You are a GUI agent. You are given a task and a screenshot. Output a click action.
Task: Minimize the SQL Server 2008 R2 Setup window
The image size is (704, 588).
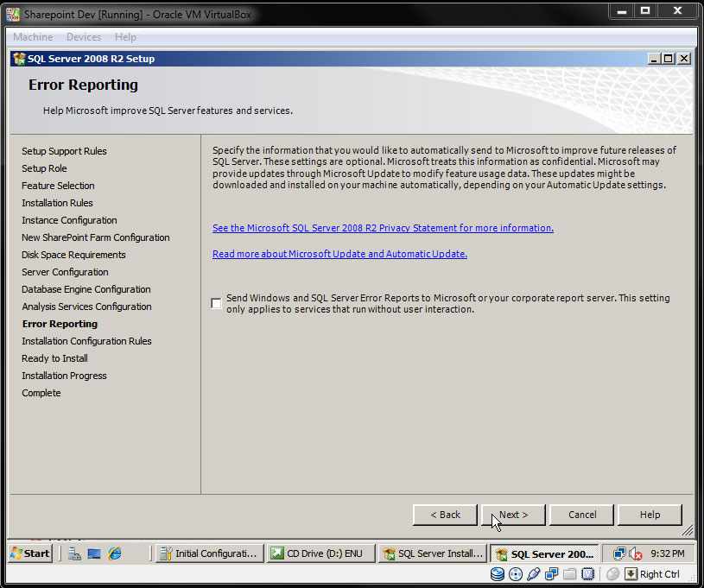pos(654,59)
